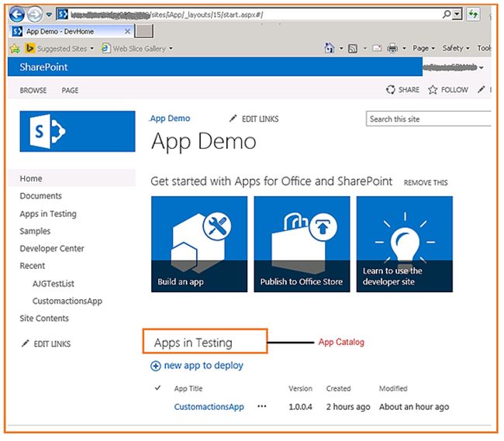Viewport: 504px width, 441px height.
Task: Close the App Demo - DevHome tab
Action: point(128,32)
